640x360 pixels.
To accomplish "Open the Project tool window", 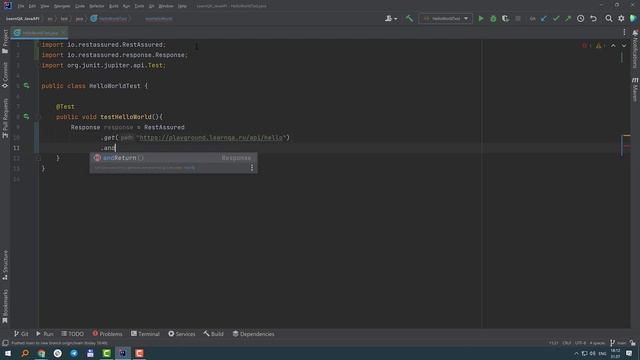I will [x=5, y=42].
